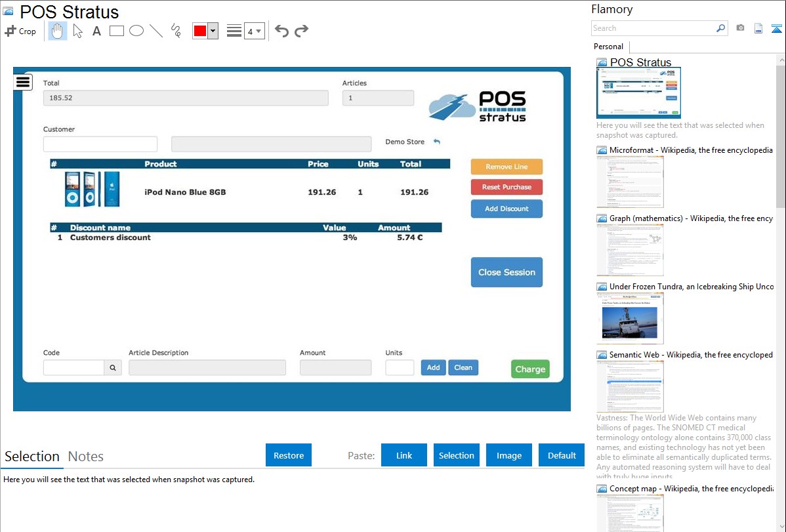Screen dimensions: 786x532
Task: Click the Remove Line button
Action: pyautogui.click(x=507, y=167)
